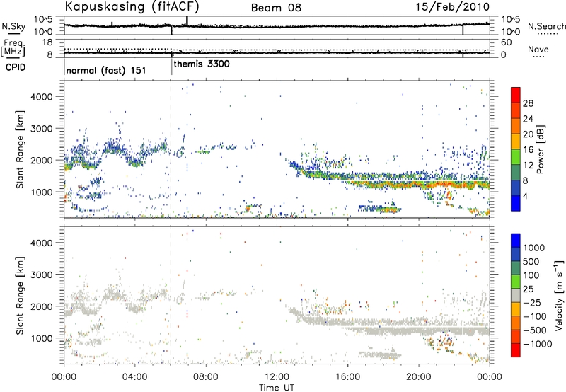The width and height of the screenshot is (566, 392).
Task: Select the N.Sky legend label
Action: 13,26
